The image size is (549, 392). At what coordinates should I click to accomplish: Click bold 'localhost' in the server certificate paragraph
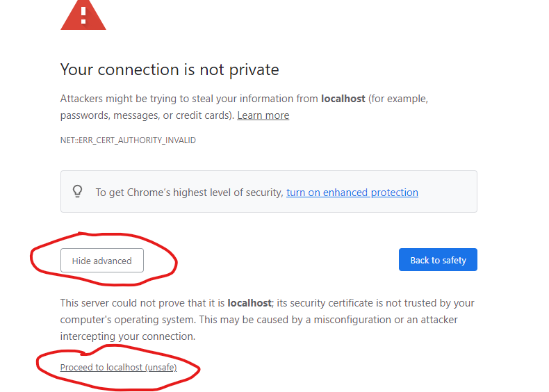tap(250, 303)
